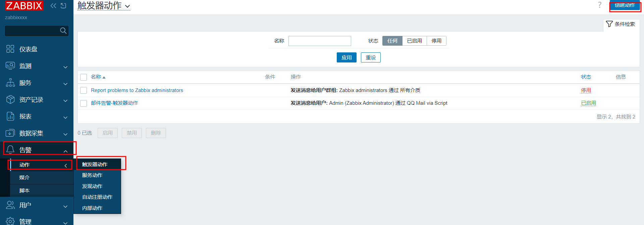Expand the 监测 menu chevron
Image resolution: width=644 pixels, height=225 pixels.
(x=65, y=67)
